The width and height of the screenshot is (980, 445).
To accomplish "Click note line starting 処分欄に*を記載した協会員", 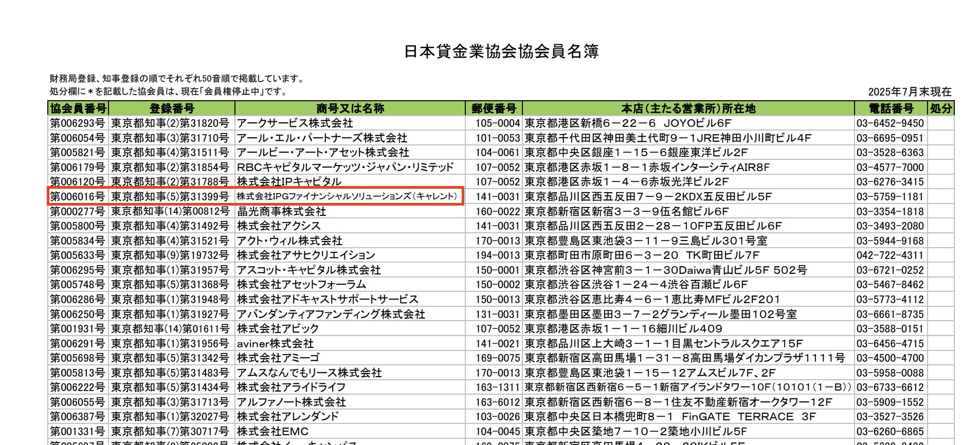I will click(x=169, y=91).
